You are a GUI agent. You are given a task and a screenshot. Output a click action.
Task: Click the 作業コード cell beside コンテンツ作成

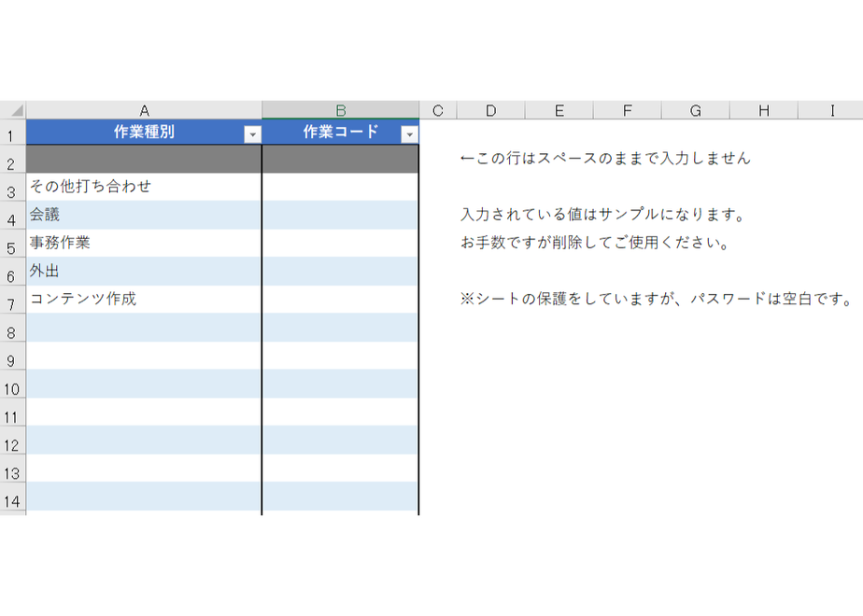[341, 300]
